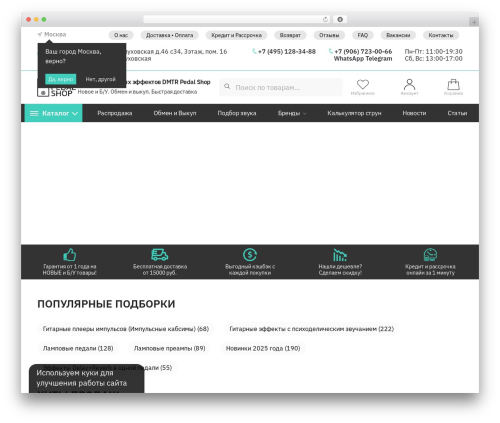Open the Контакты page

(x=441, y=35)
